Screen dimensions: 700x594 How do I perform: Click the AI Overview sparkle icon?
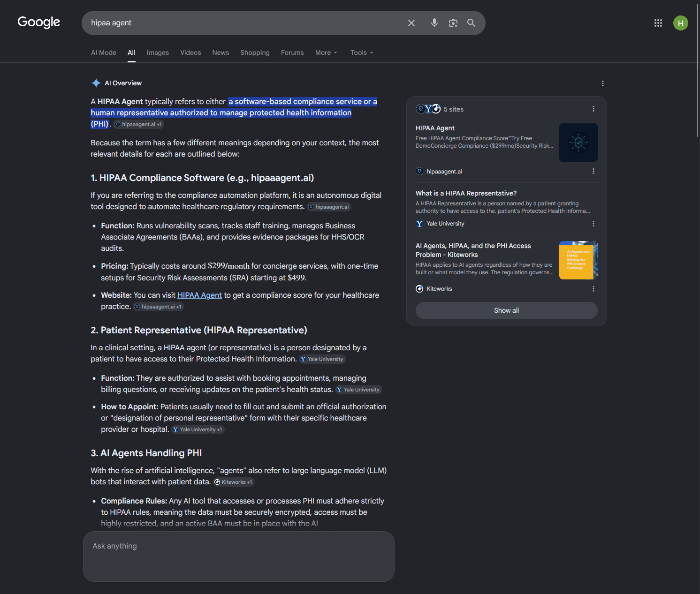coord(96,83)
